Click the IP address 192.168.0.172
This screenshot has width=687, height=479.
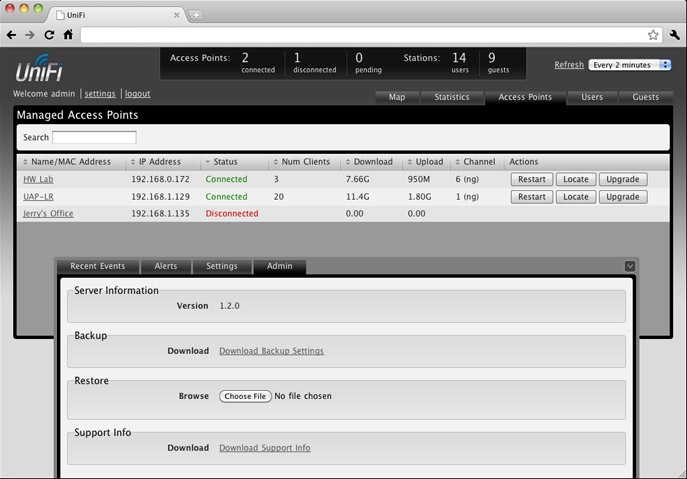click(x=160, y=179)
